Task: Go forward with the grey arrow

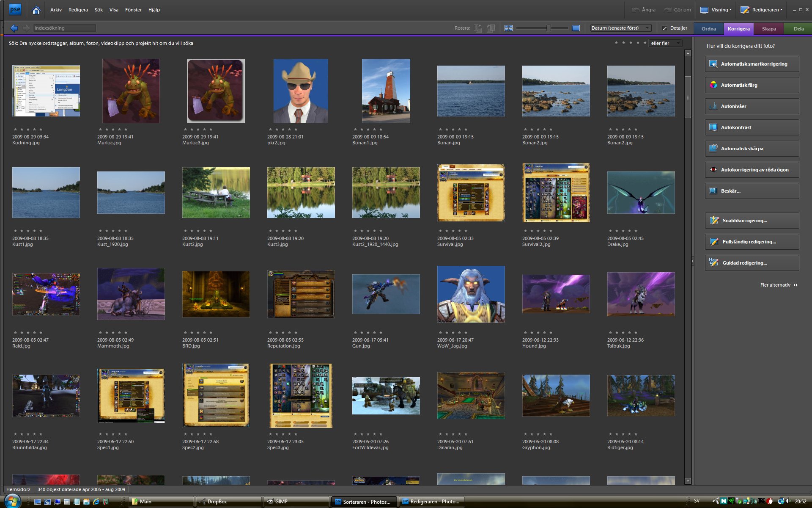Action: tap(26, 28)
